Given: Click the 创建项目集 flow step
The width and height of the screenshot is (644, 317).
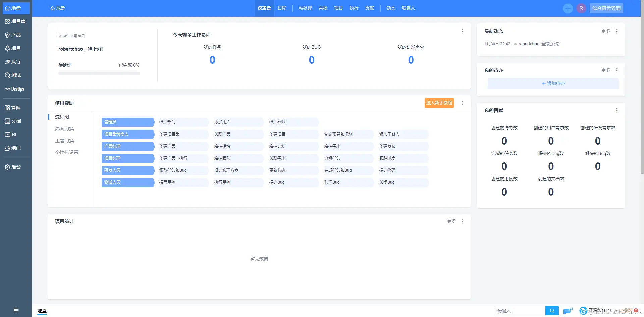Looking at the screenshot, I should [183, 134].
